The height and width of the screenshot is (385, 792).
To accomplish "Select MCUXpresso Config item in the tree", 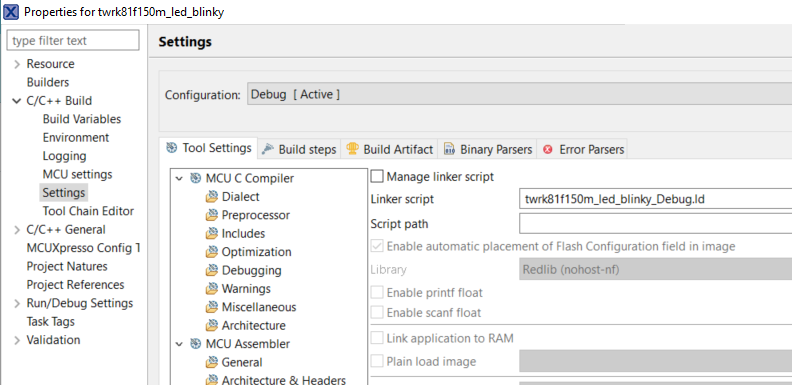I will pos(83,248).
